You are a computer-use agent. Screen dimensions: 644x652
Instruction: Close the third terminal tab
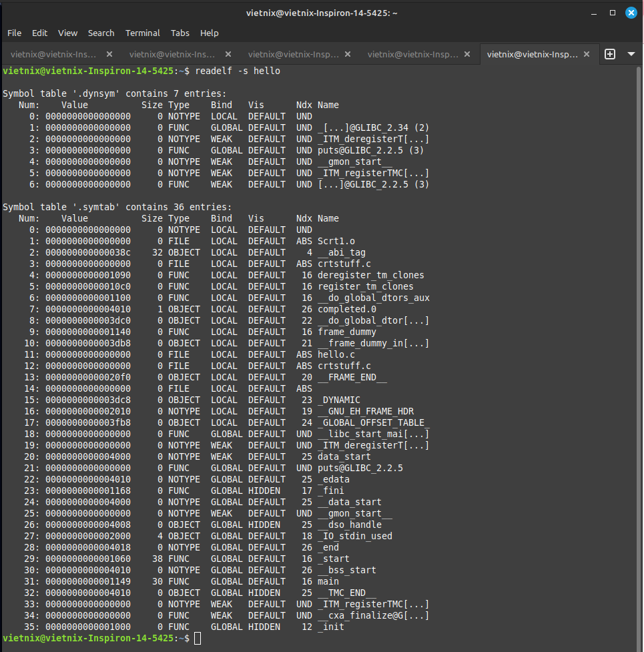coord(348,54)
